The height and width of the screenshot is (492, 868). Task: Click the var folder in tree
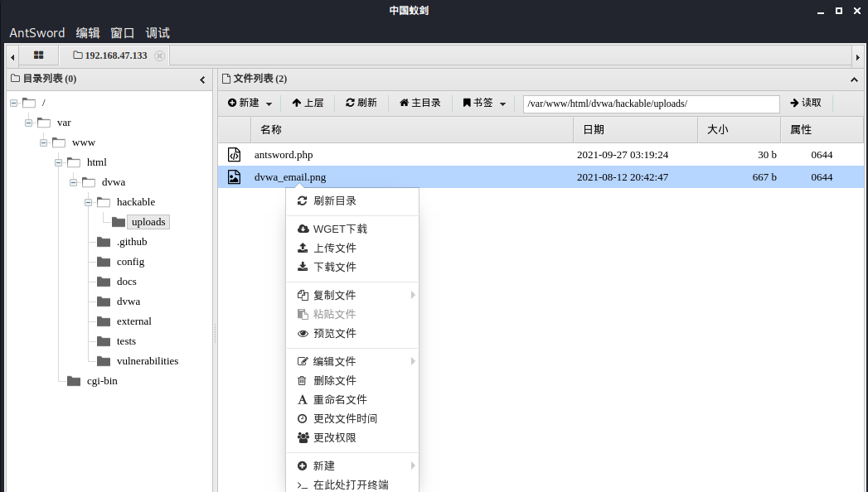click(x=64, y=123)
